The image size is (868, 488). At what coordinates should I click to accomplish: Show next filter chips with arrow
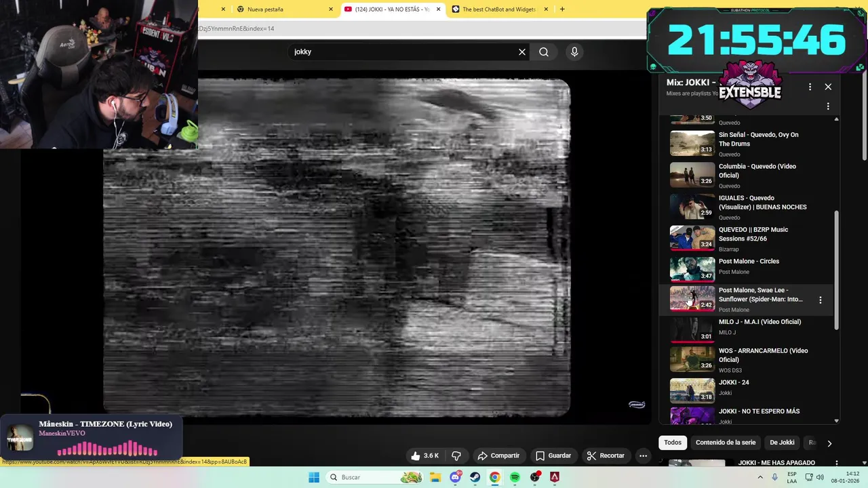coord(829,443)
